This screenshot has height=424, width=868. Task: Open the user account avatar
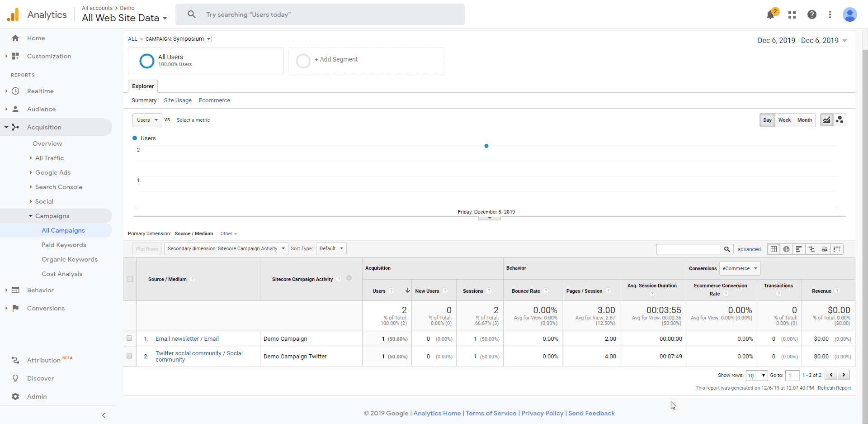[x=850, y=14]
